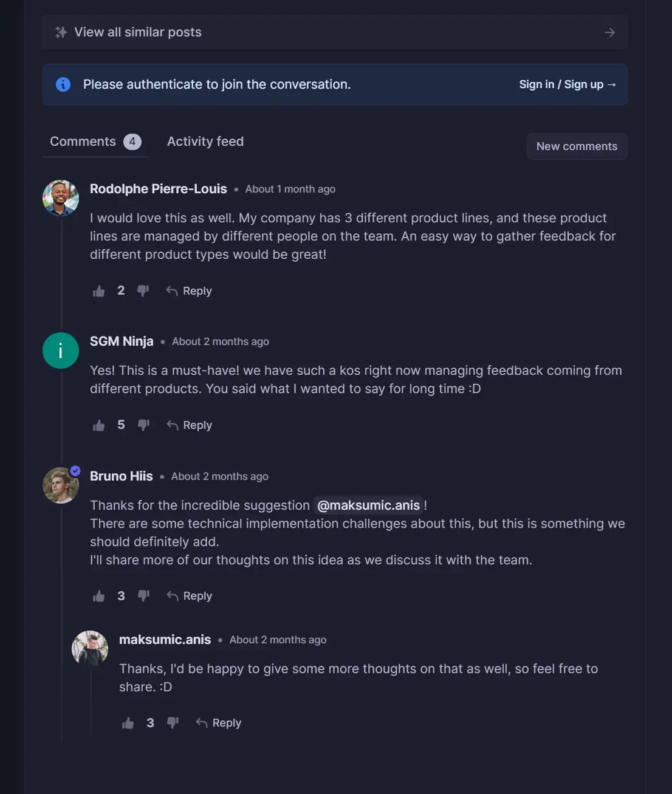Click Rodolphe Pierre-Louis's profile avatar
The width and height of the screenshot is (672, 794).
60,197
